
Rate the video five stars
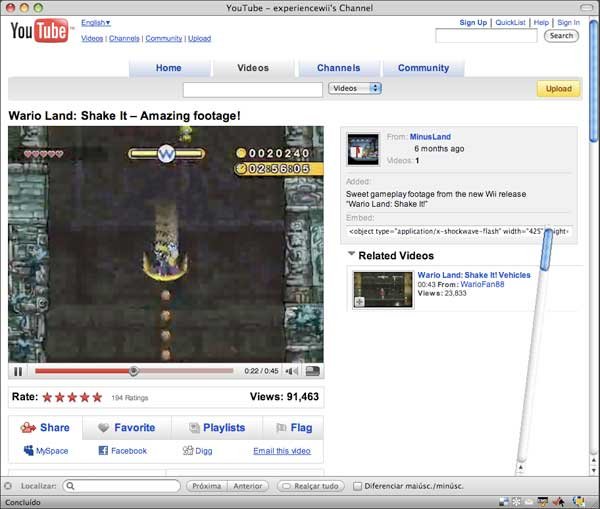click(x=97, y=397)
